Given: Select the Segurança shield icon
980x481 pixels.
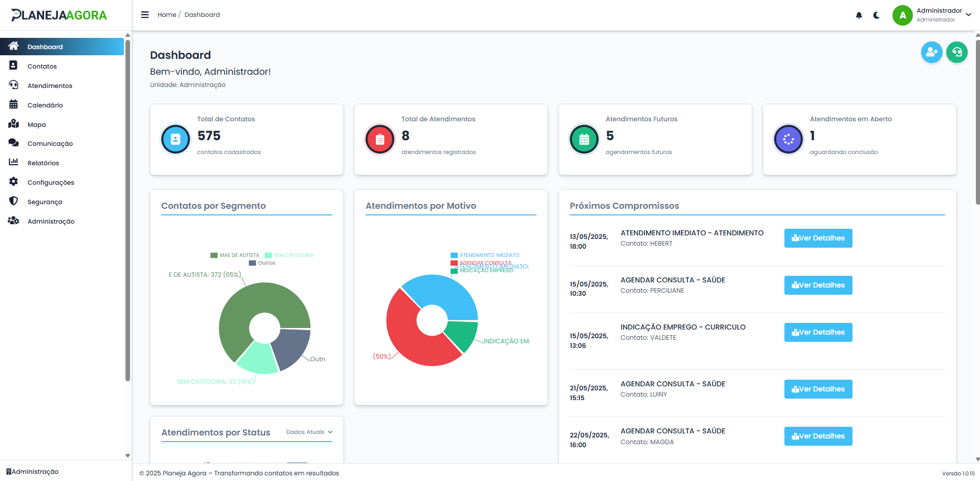Looking at the screenshot, I should coord(14,201).
